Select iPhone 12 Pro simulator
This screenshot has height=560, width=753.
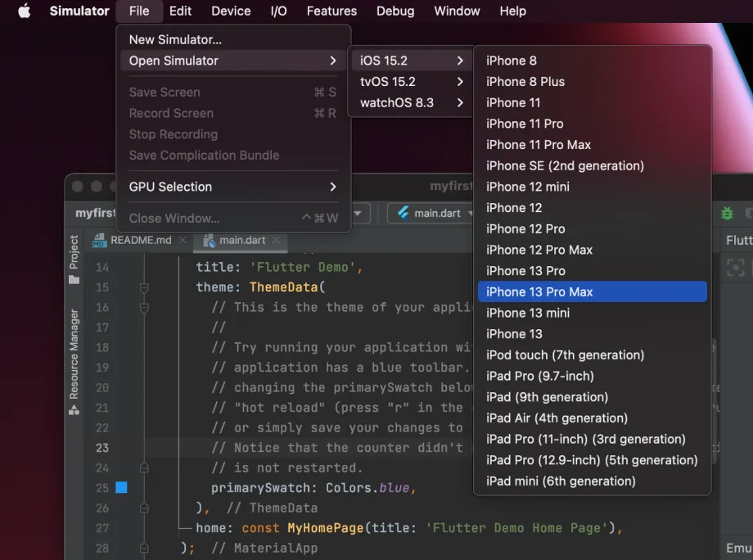[592, 229]
